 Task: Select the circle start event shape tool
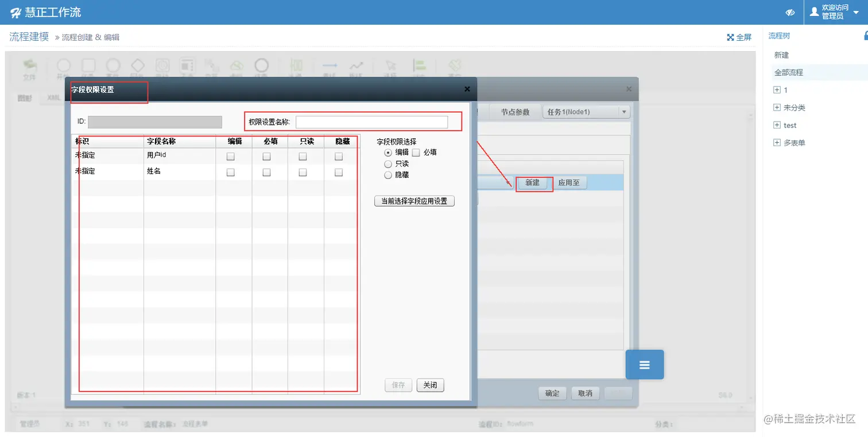(63, 64)
